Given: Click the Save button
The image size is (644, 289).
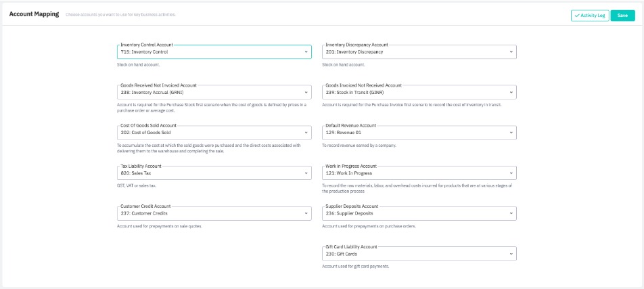Looking at the screenshot, I should pyautogui.click(x=622, y=15).
